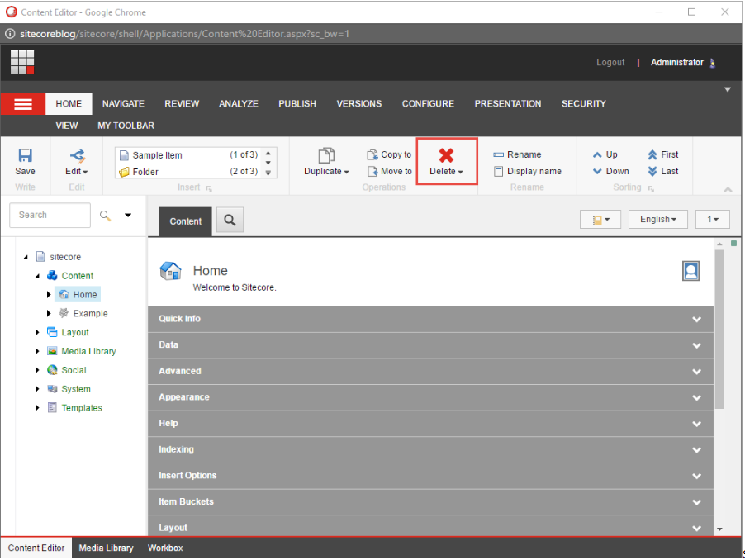Click Copy to in Operations
Image resolution: width=745 pixels, height=560 pixels.
pyautogui.click(x=389, y=154)
